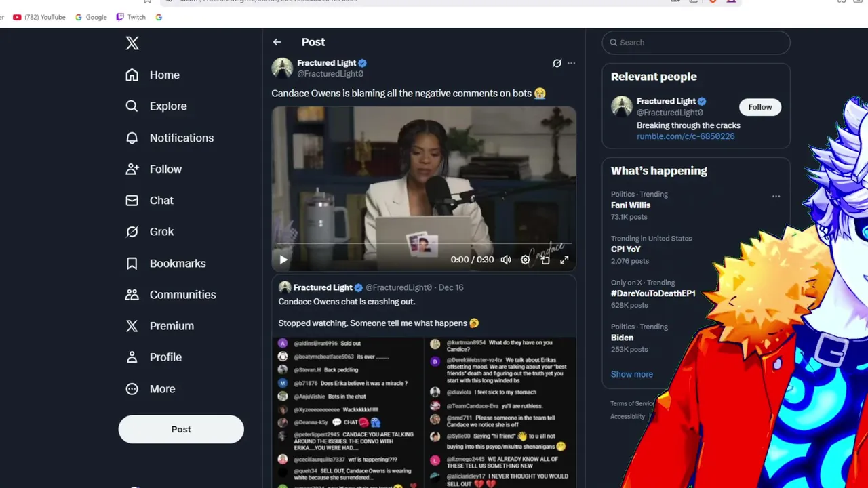The image size is (868, 488).
Task: Open the post's three-dot menu
Action: tap(572, 63)
